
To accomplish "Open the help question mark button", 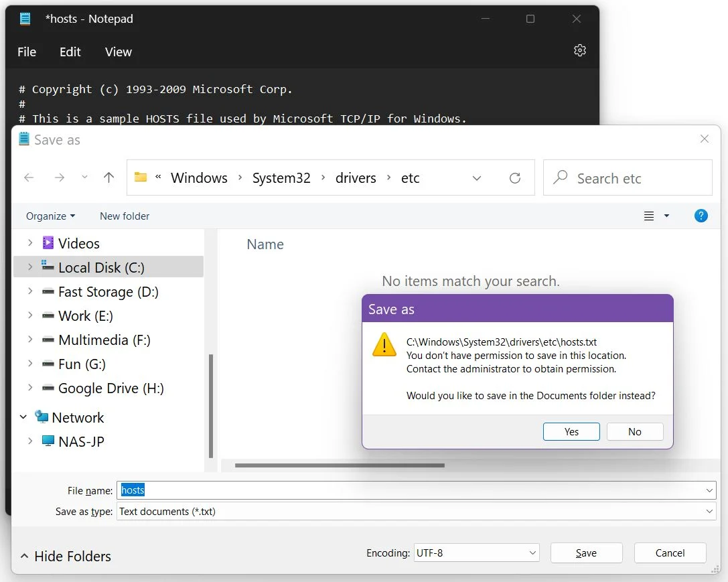I will click(701, 216).
